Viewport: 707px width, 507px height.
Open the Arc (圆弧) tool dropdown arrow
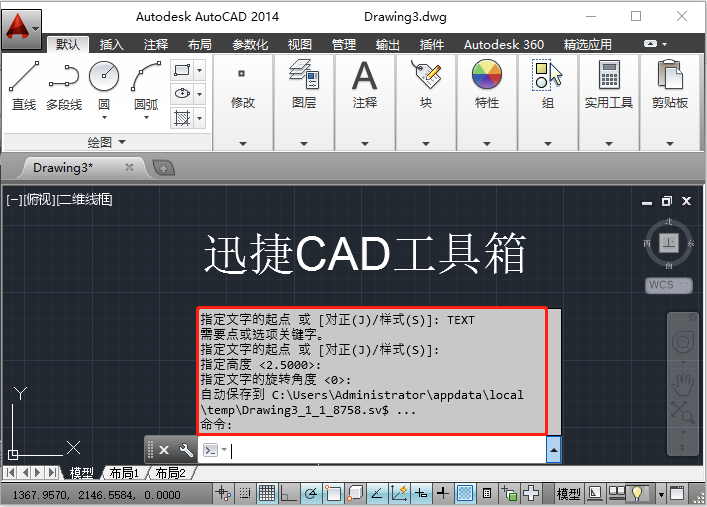click(x=146, y=118)
